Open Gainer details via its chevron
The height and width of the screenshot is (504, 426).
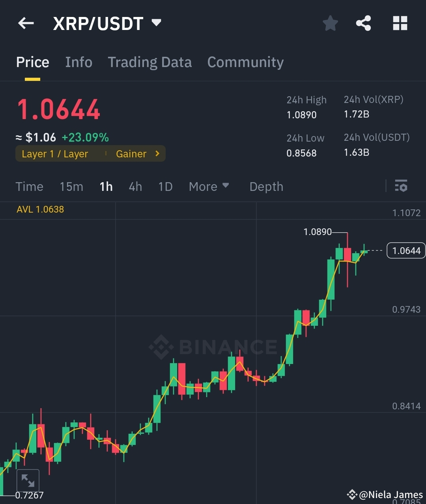pyautogui.click(x=157, y=153)
